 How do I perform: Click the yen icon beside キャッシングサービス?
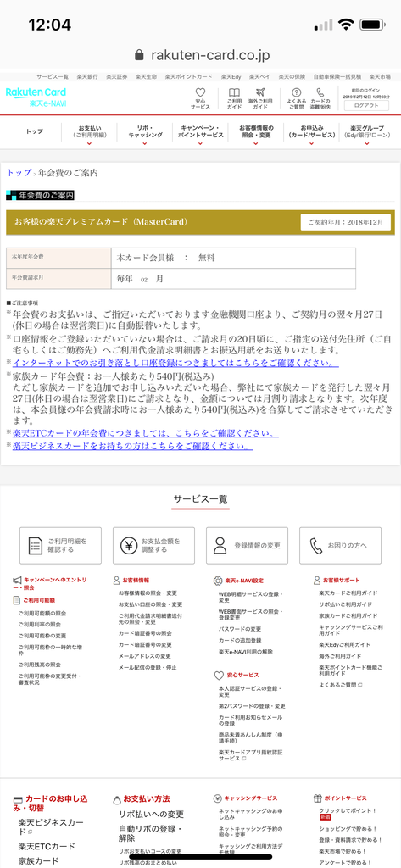pyautogui.click(x=218, y=798)
